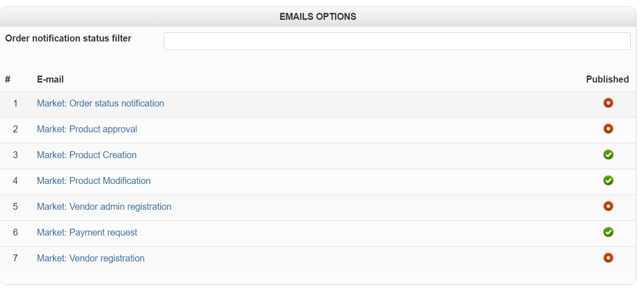Click the E-mail column header

(50, 79)
